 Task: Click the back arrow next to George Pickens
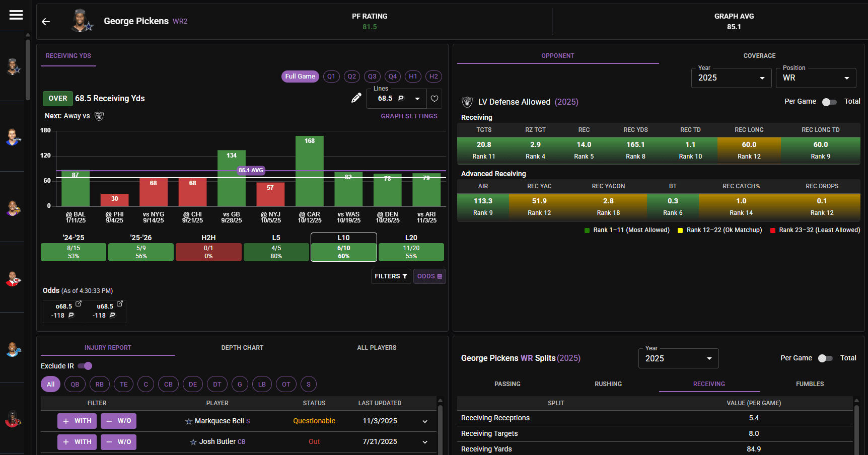click(45, 22)
